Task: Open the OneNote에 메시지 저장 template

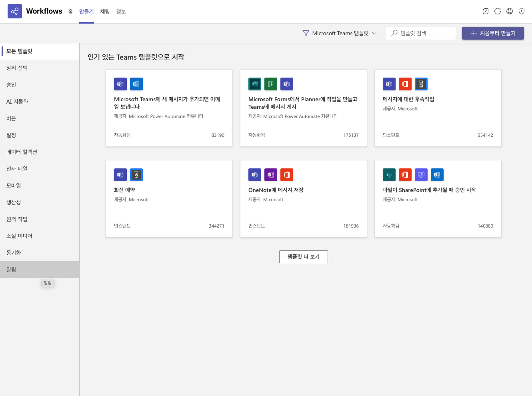Action: pos(304,199)
